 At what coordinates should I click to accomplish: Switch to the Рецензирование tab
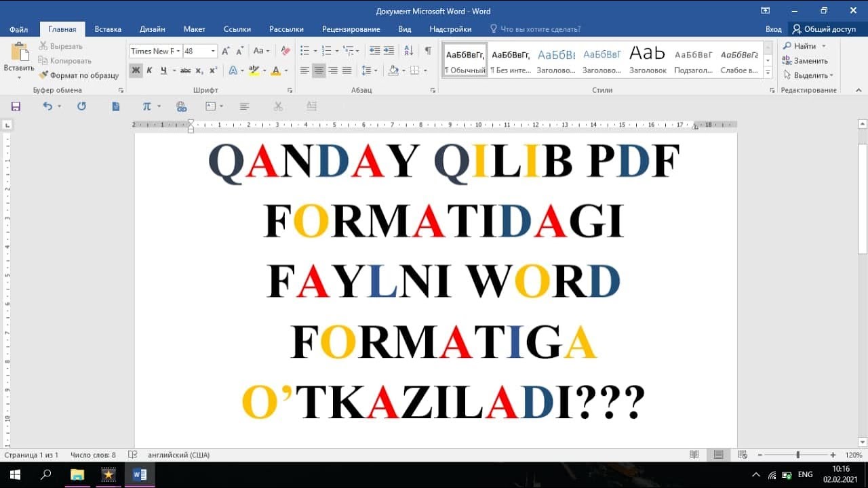(x=351, y=29)
